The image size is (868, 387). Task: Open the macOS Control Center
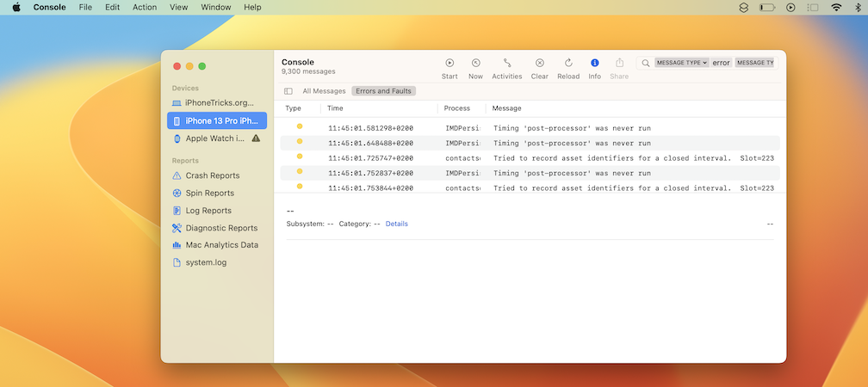[x=814, y=7]
